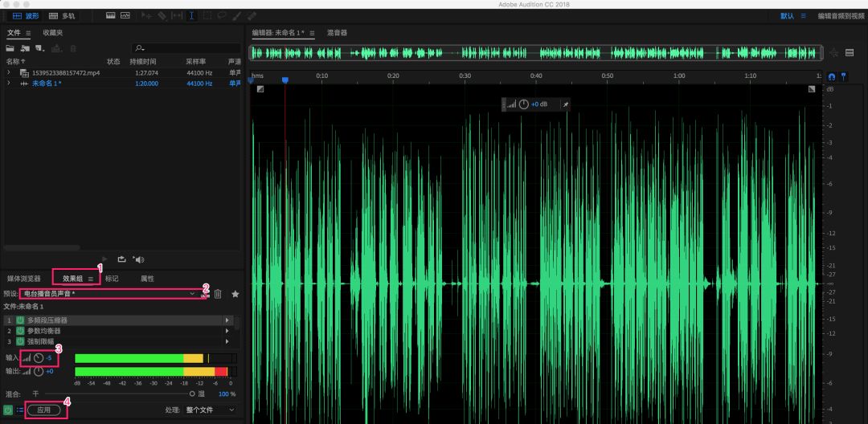Switch to the 收藏夹 tab
Screen dimensions: 868x424
point(53,33)
